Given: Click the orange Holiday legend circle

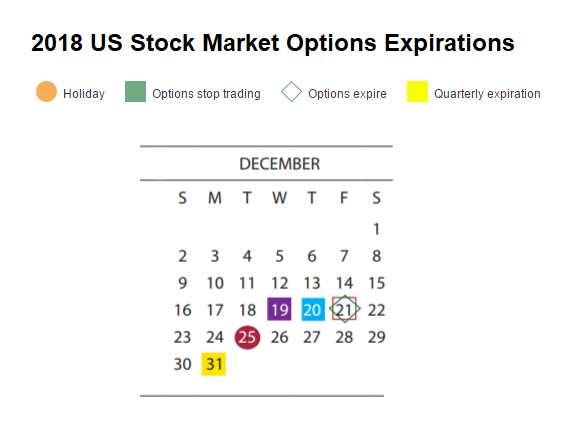Looking at the screenshot, I should pos(46,91).
